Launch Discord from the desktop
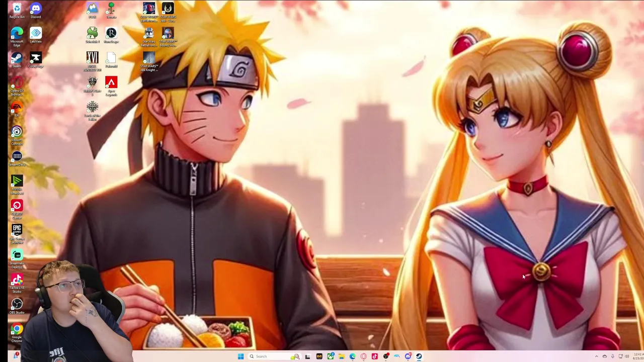The image size is (644, 362). (x=36, y=10)
